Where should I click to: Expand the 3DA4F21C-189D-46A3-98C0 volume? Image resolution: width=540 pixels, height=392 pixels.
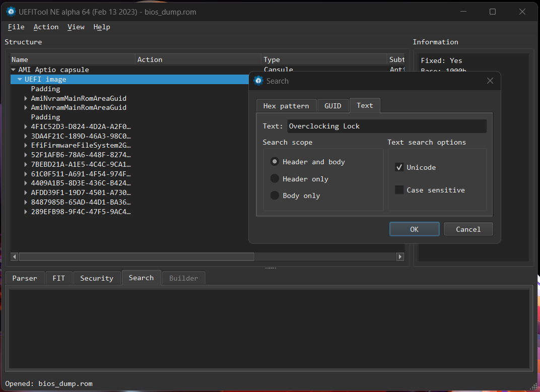click(x=26, y=136)
